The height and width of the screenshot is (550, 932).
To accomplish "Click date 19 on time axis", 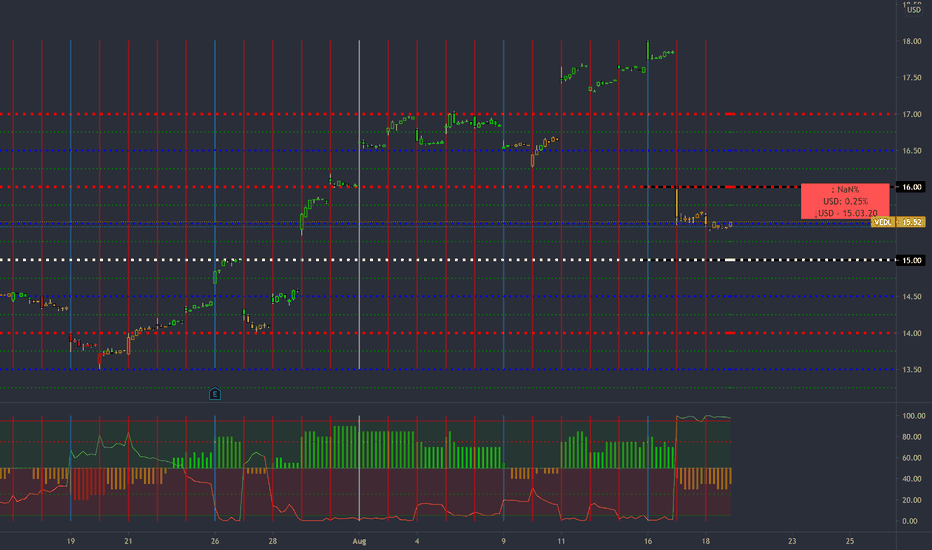I will [71, 542].
